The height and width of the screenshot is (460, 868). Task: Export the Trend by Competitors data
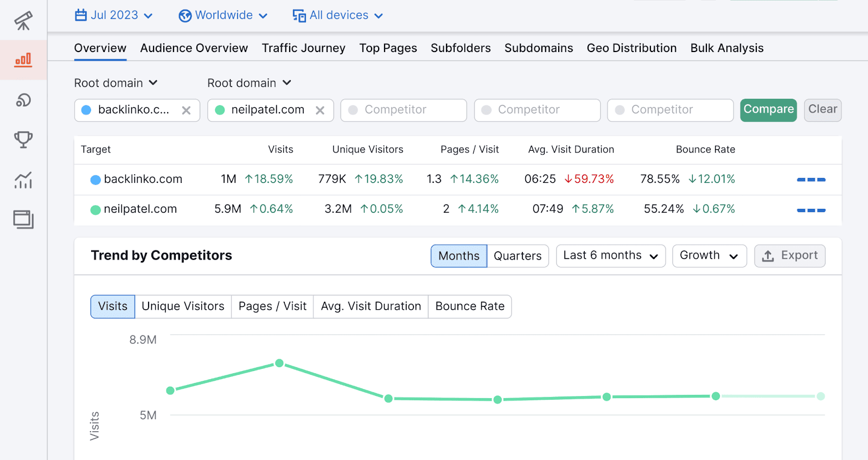790,255
